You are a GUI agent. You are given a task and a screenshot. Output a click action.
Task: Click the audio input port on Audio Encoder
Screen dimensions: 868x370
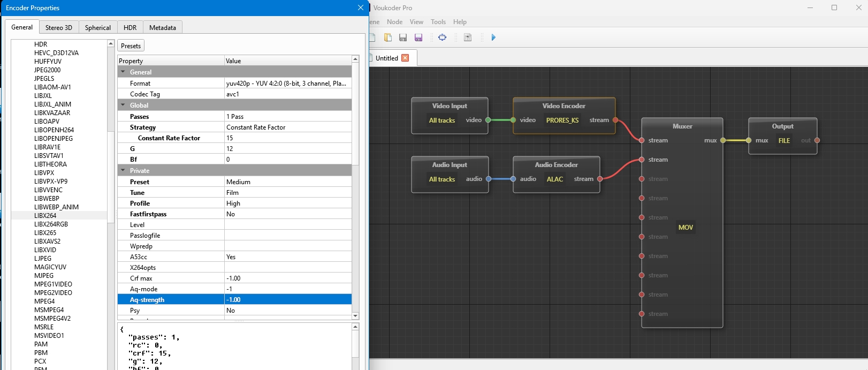point(513,179)
